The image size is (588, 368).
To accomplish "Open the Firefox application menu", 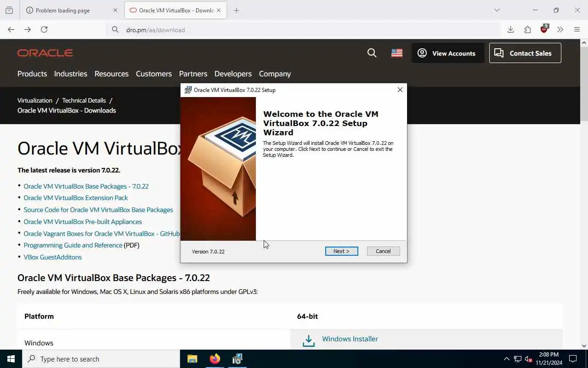I will pos(577,29).
